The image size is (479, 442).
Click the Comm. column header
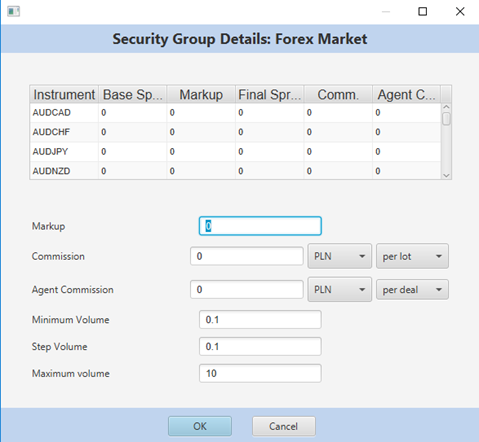338,95
